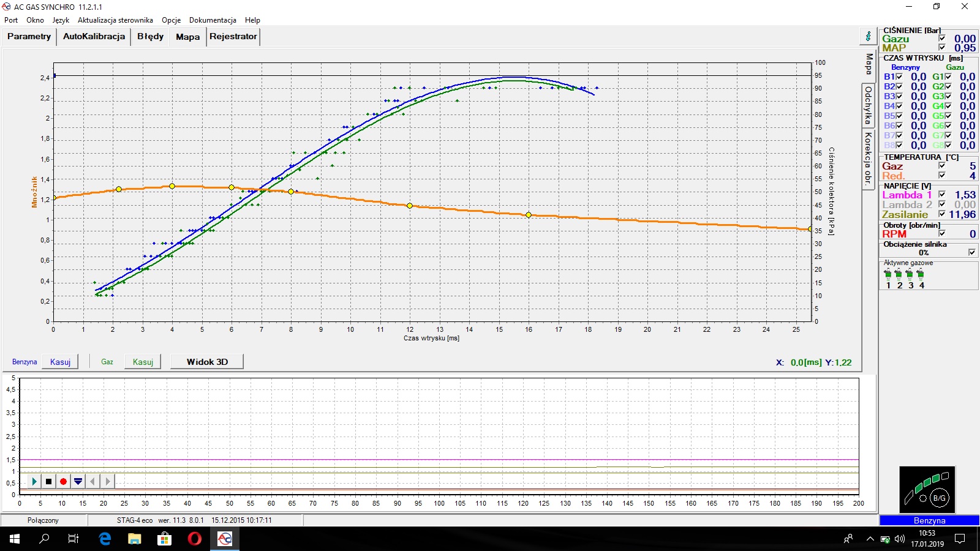The height and width of the screenshot is (551, 980).
Task: Switch to the AutoKalibracja tab
Action: (94, 37)
